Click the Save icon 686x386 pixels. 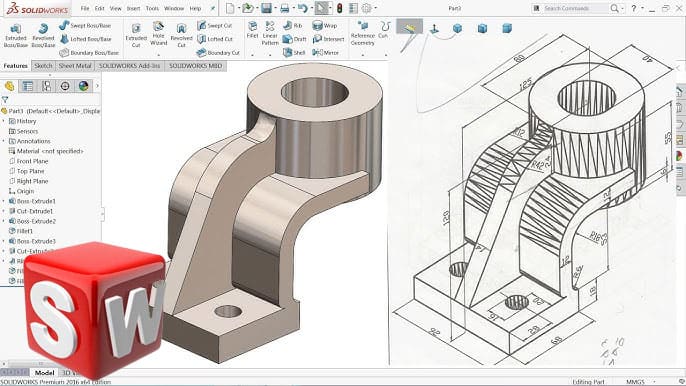click(266, 8)
